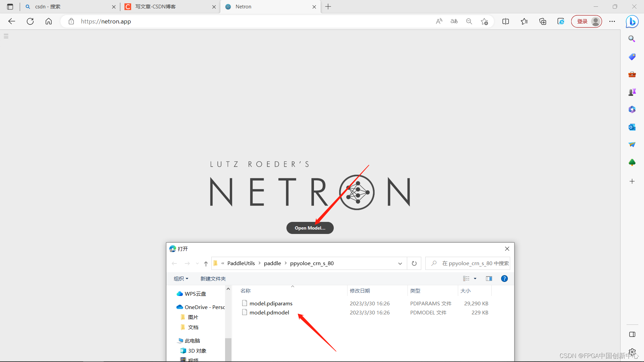
Task: Open the sidebar tree icon
Action: [x=632, y=162]
